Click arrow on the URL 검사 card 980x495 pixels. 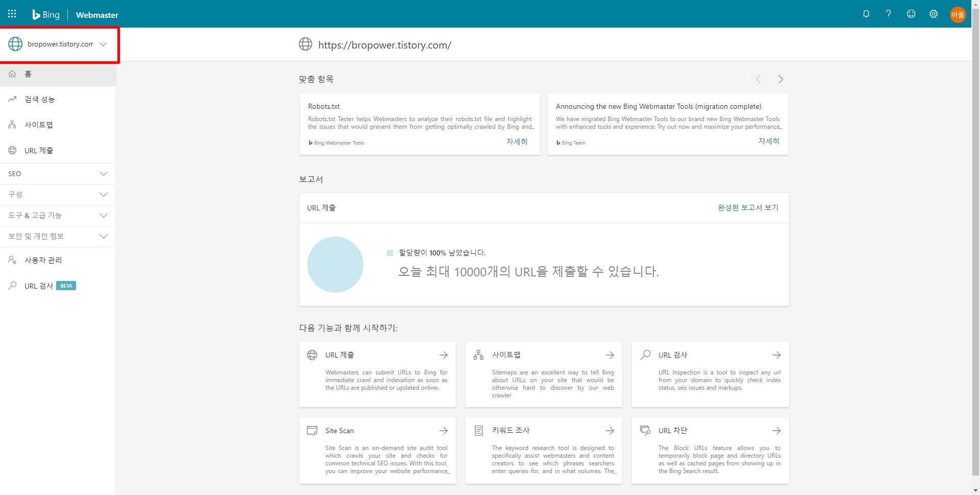776,355
